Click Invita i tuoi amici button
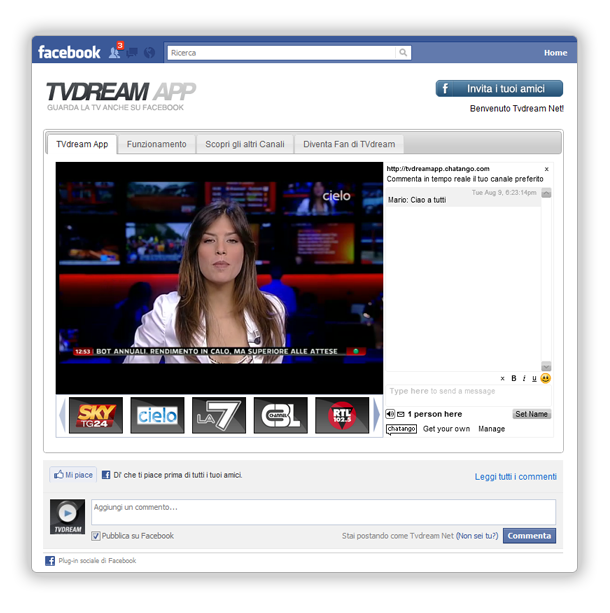Viewport: 610px width, 613px height. (x=499, y=88)
